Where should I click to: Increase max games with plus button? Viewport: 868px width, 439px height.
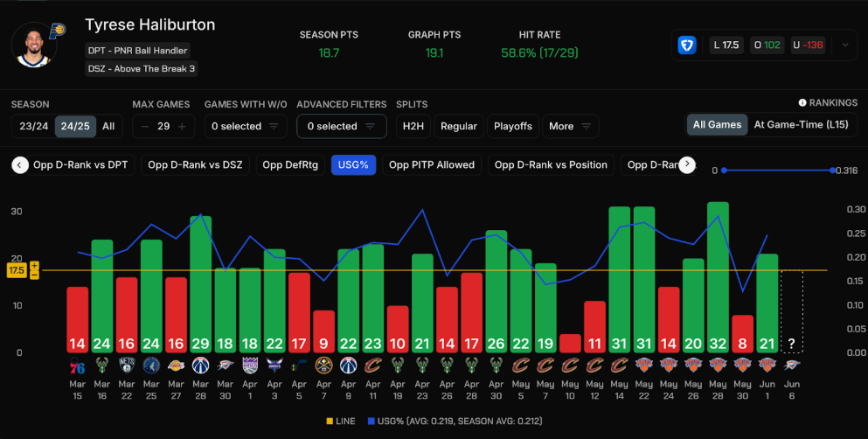[182, 126]
